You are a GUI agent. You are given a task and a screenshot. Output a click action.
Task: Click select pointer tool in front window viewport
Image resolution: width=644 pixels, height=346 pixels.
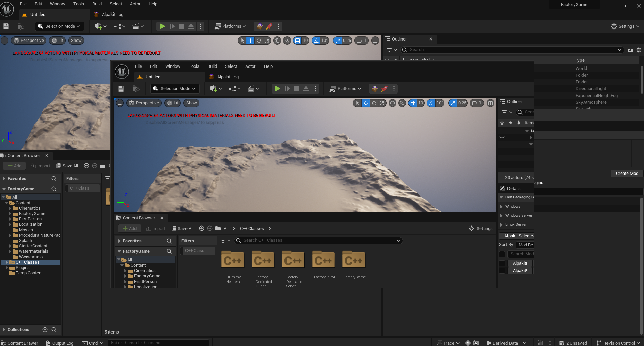click(x=357, y=103)
